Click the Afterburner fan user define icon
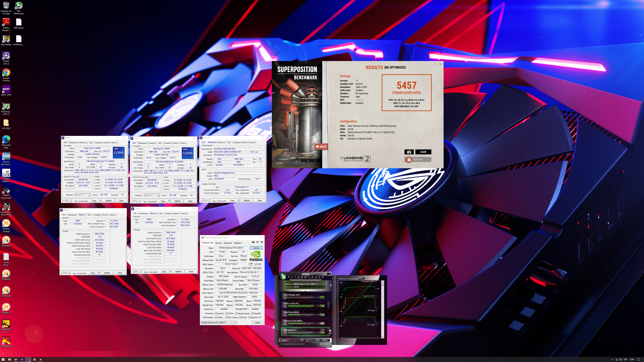The image size is (644, 362). pos(330,332)
